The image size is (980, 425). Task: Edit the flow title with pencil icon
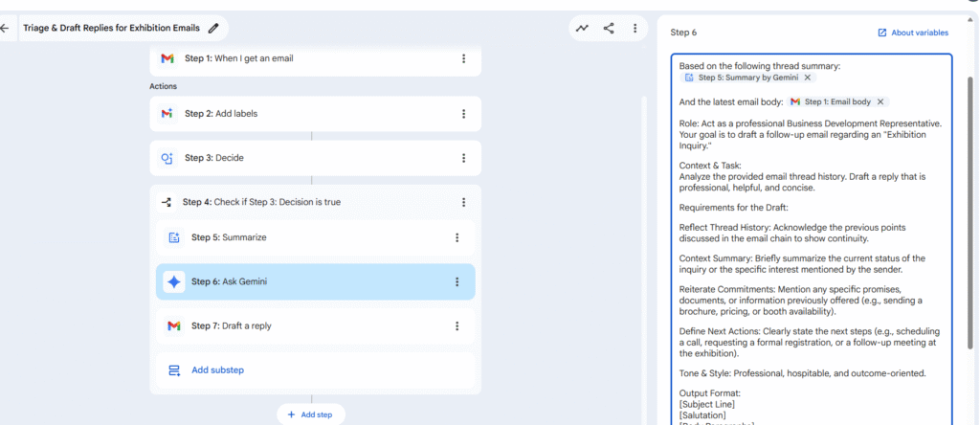pos(213,29)
